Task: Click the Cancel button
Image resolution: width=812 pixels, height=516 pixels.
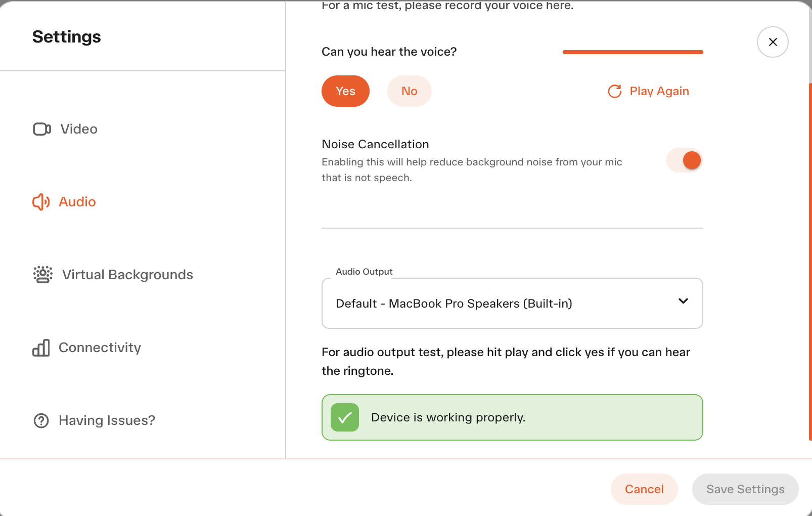Action: (644, 489)
